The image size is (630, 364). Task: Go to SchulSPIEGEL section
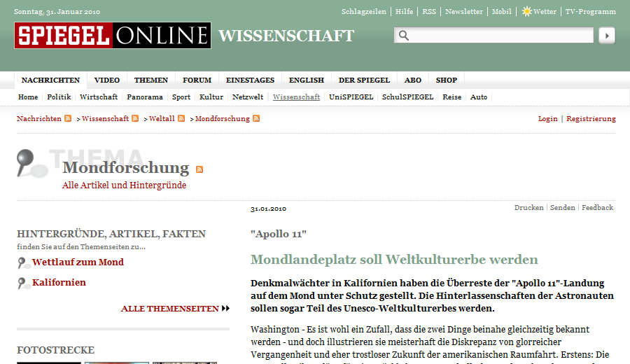pos(407,97)
